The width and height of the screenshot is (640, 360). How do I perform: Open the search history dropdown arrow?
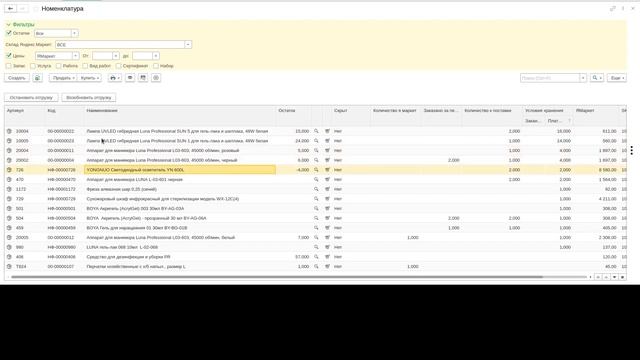(x=583, y=78)
